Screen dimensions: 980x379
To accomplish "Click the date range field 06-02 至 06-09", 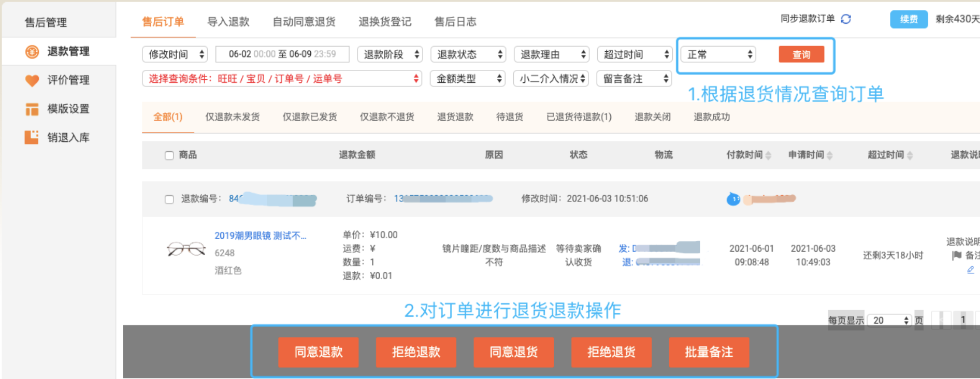I will click(x=282, y=54).
